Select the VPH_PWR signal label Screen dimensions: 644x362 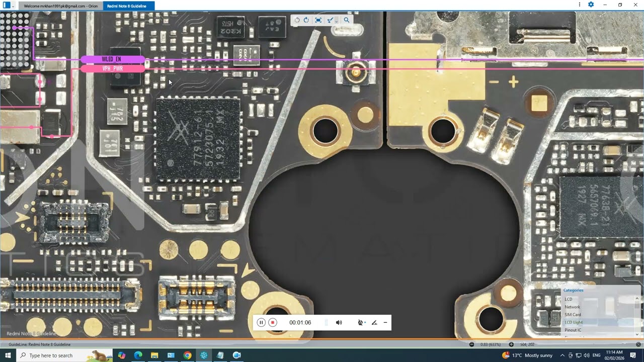click(112, 68)
